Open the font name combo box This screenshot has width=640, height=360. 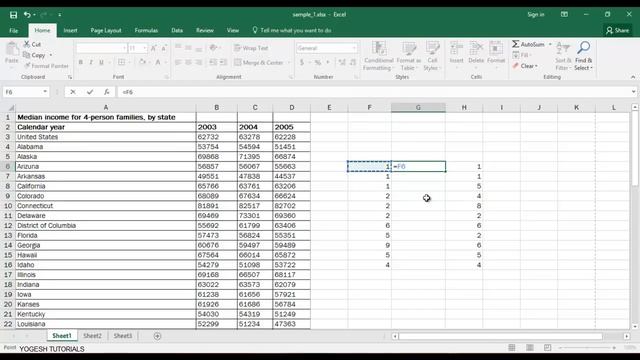click(x=101, y=48)
